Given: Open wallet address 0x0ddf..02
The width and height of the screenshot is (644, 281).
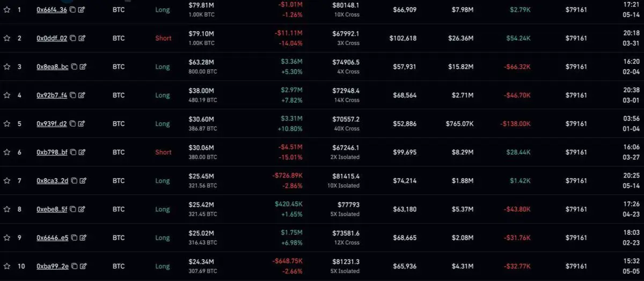Looking at the screenshot, I should 52,39.
